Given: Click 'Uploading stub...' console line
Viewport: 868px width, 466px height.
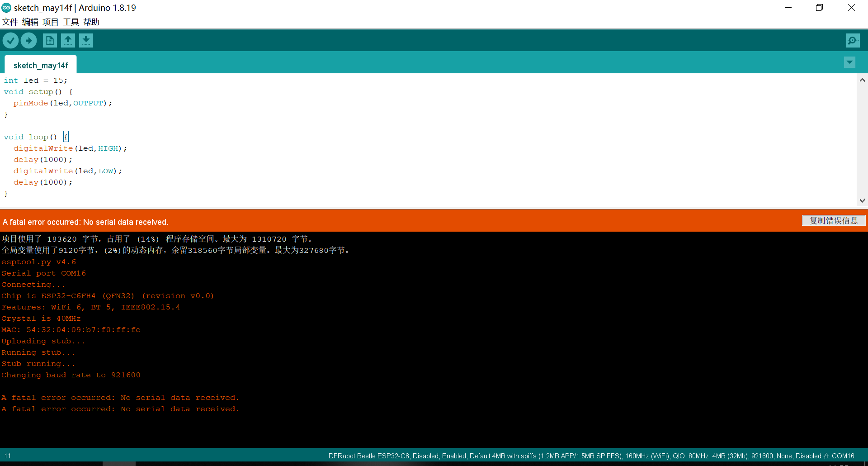Looking at the screenshot, I should point(43,341).
